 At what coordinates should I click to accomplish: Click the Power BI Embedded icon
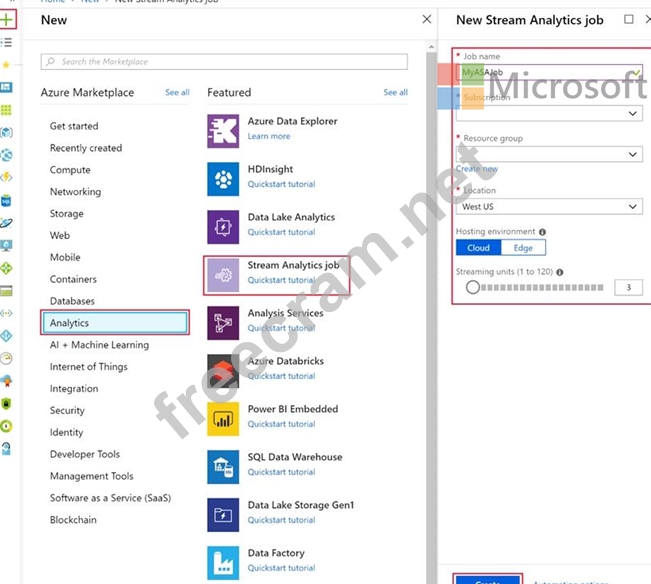pos(223,419)
